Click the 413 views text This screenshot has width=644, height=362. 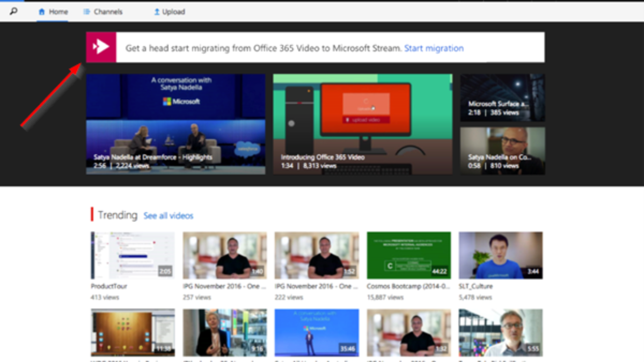105,297
